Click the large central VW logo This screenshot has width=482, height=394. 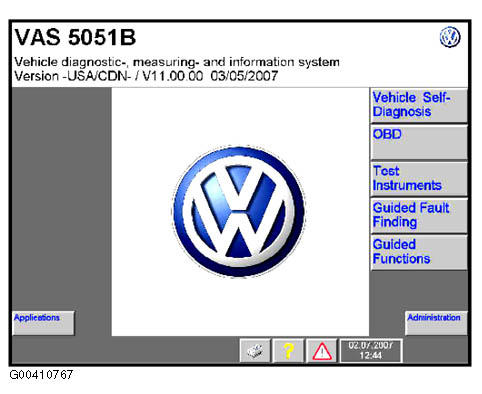(x=239, y=212)
